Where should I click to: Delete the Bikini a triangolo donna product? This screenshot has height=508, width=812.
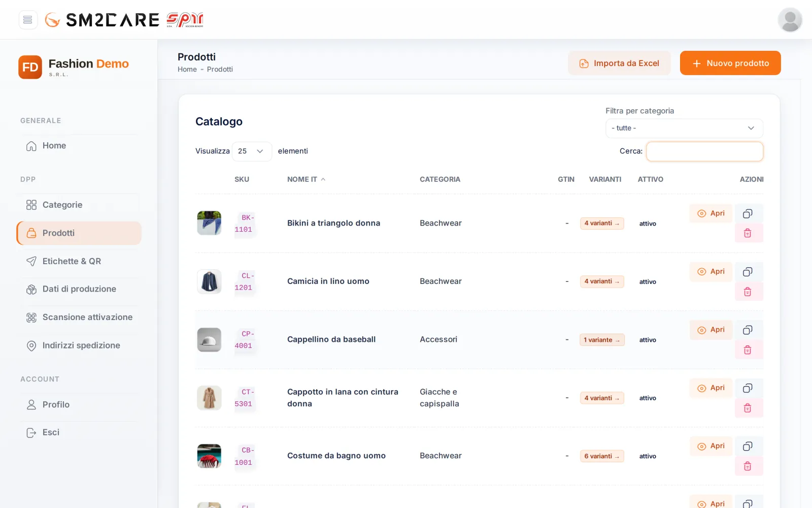748,233
